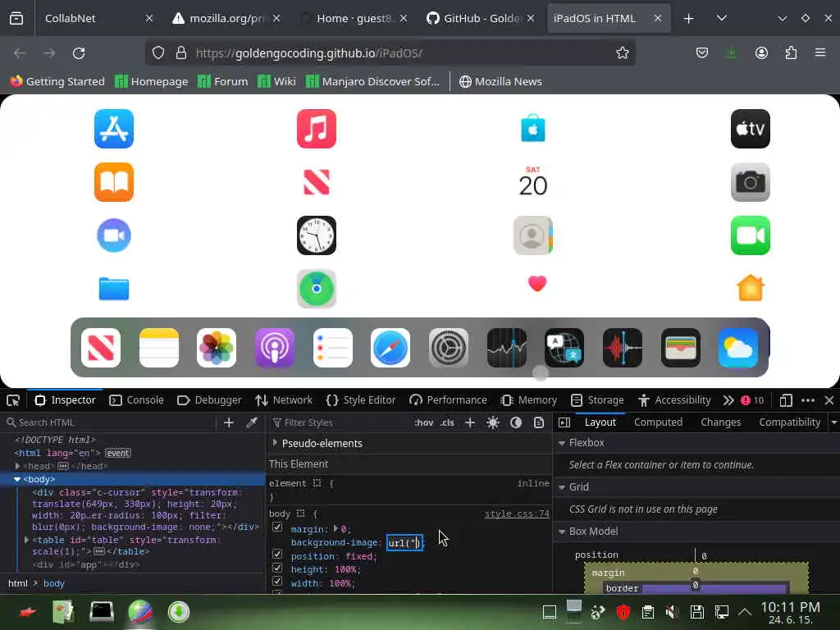Open the Apple TV app icon
The image size is (840, 630).
[750, 129]
